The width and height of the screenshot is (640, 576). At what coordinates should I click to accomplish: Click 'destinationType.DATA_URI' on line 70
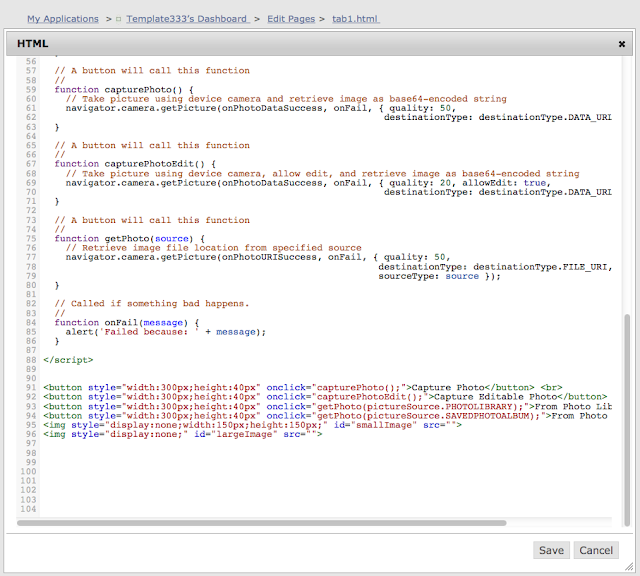point(545,192)
